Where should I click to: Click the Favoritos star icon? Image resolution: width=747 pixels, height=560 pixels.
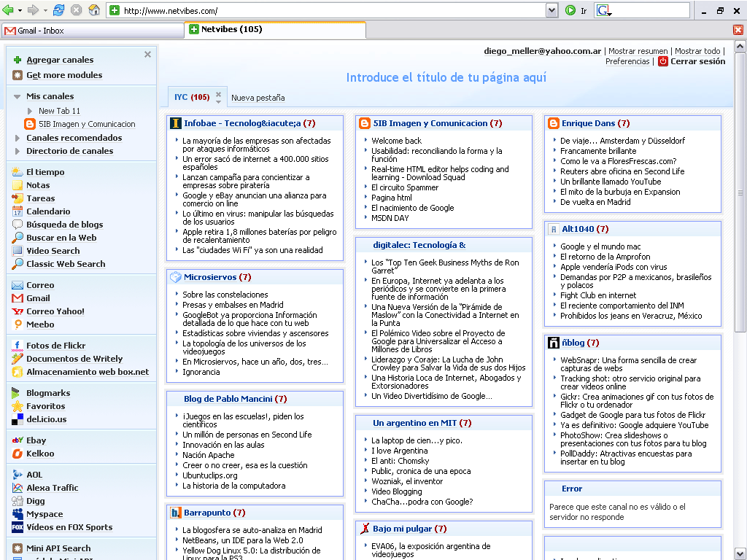[18, 406]
